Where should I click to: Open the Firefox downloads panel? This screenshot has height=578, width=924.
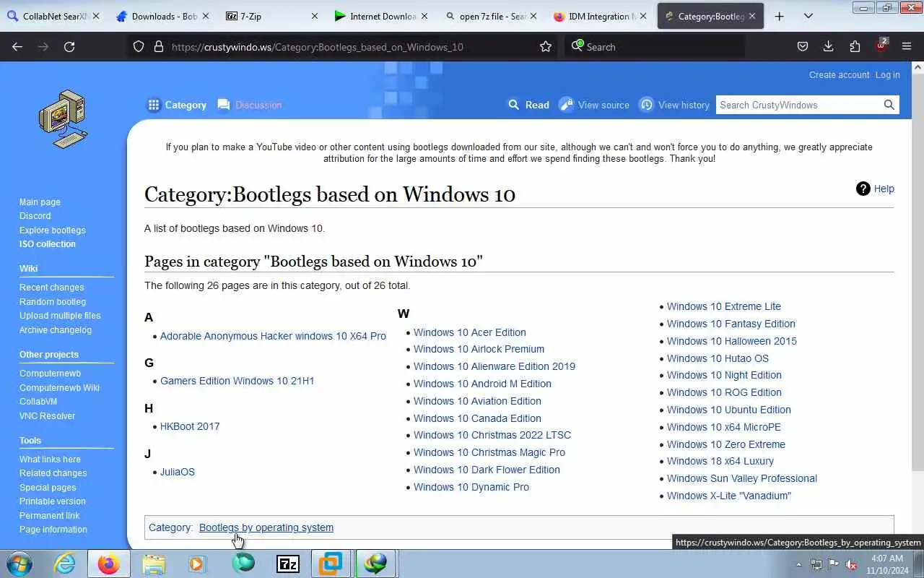coord(828,46)
